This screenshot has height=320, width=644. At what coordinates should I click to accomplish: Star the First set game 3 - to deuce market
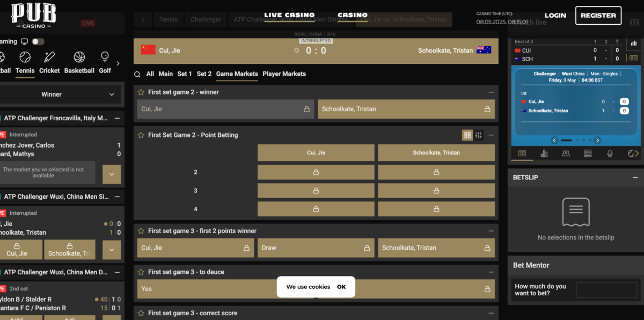coord(141,272)
